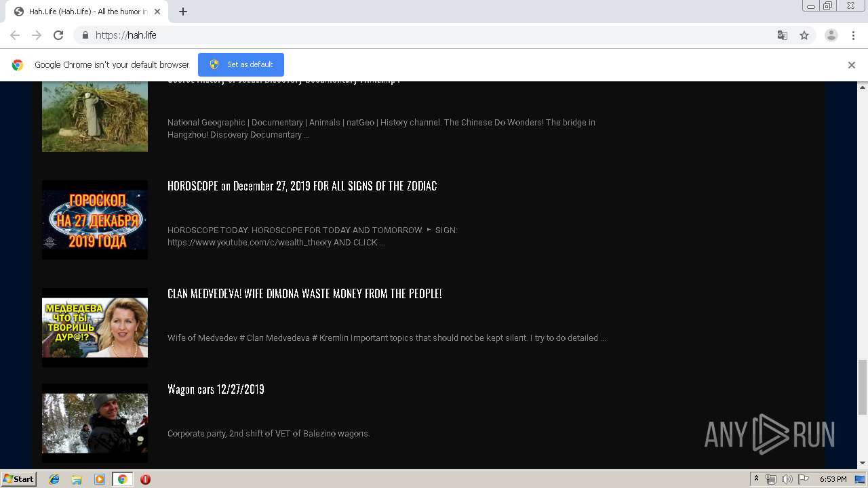Select the Hah.Life browser tab
This screenshot has height=488, width=868.
pyautogui.click(x=86, y=12)
